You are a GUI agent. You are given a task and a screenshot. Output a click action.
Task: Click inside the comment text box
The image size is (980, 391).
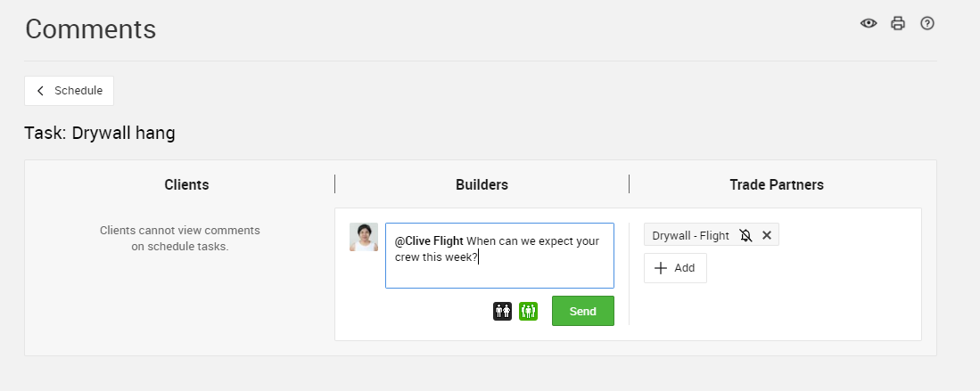[x=499, y=272]
